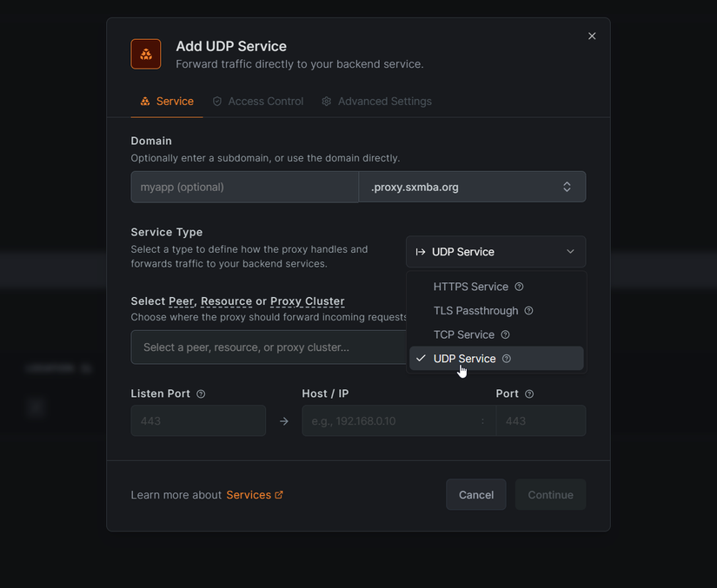Click help icon next to HTTPS Service
Screen dimensions: 717x588
coord(519,287)
